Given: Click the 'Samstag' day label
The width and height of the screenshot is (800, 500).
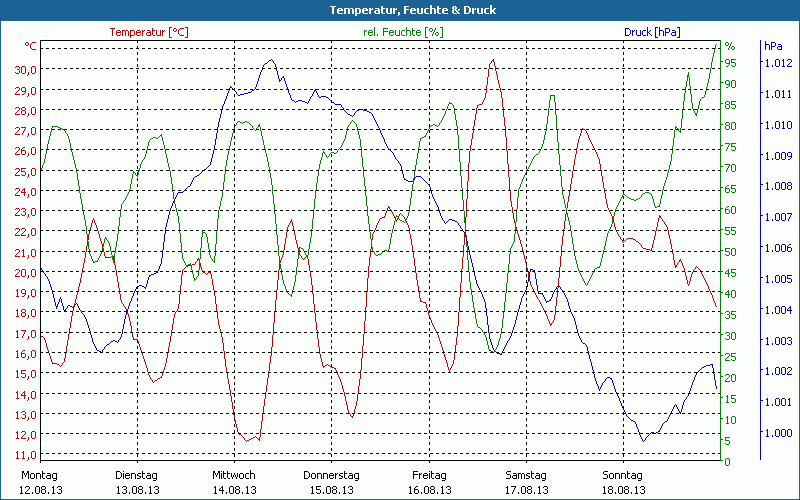Looking at the screenshot, I should [x=525, y=475].
